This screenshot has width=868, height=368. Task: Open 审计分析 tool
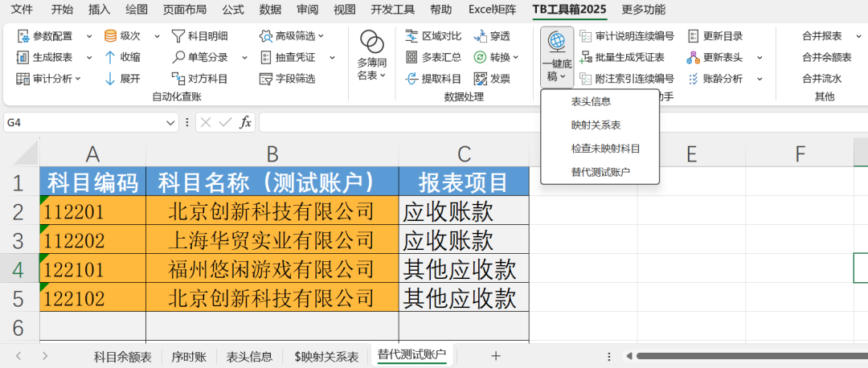(x=49, y=79)
